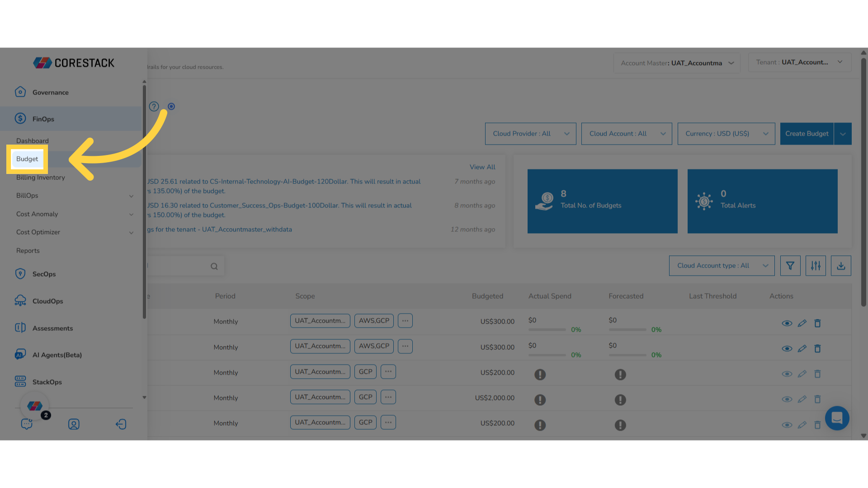Click the help question mark icon
Image resolution: width=868 pixels, height=488 pixels.
(x=154, y=107)
